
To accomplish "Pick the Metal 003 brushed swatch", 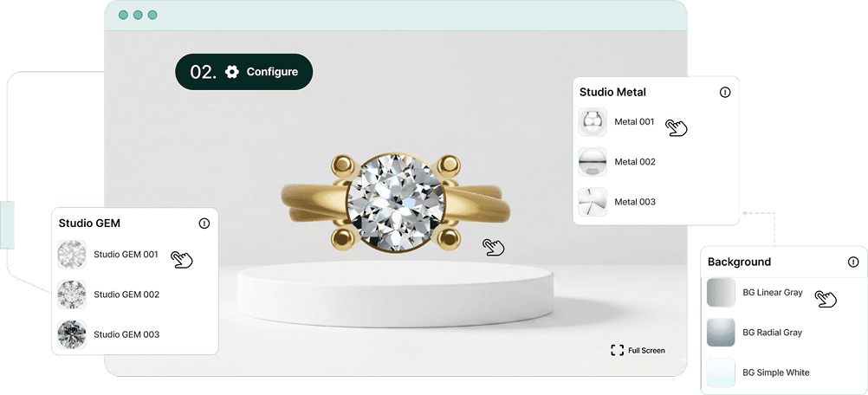I will pos(593,202).
